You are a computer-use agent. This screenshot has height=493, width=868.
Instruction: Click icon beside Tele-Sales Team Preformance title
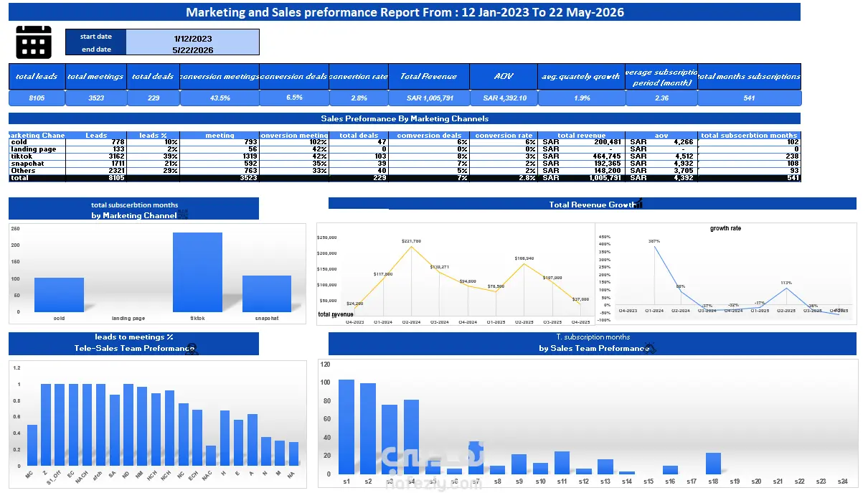(192, 349)
